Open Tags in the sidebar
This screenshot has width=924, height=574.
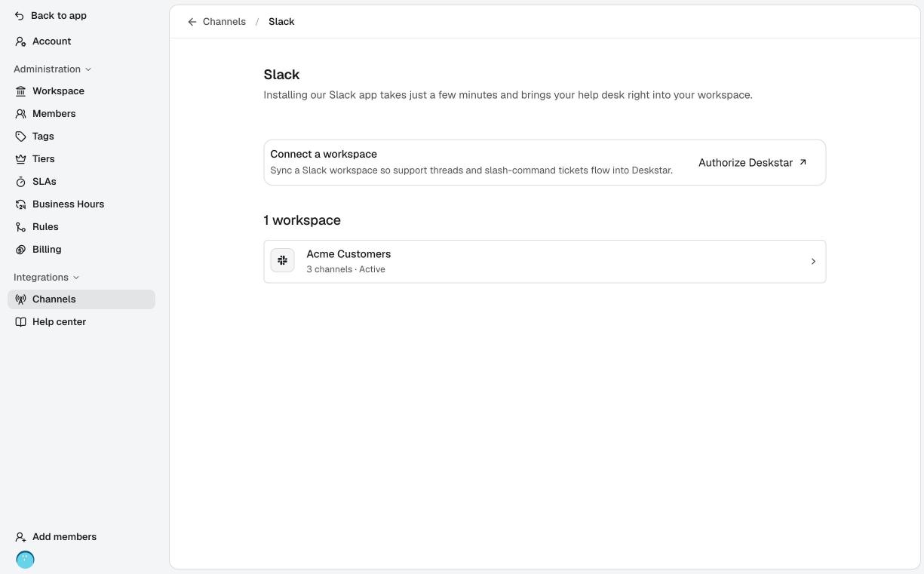coord(81,137)
